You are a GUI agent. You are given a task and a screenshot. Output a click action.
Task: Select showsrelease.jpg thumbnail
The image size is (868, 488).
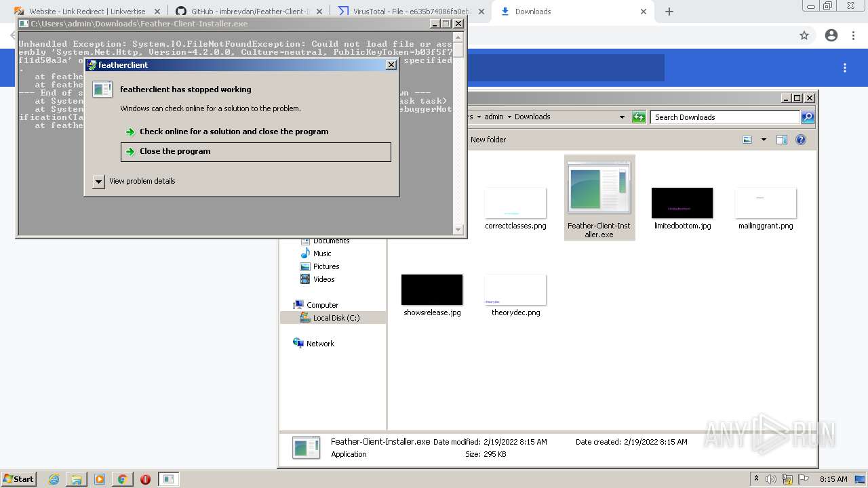(x=432, y=290)
